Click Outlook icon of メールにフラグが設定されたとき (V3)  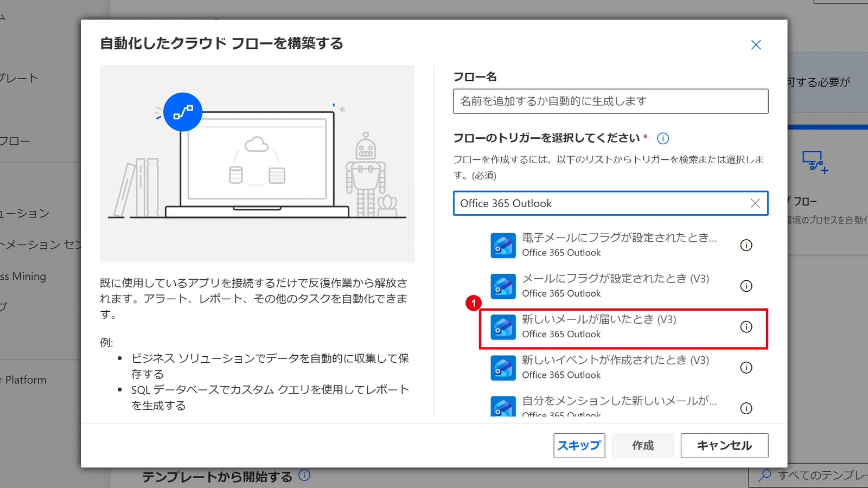pos(503,286)
